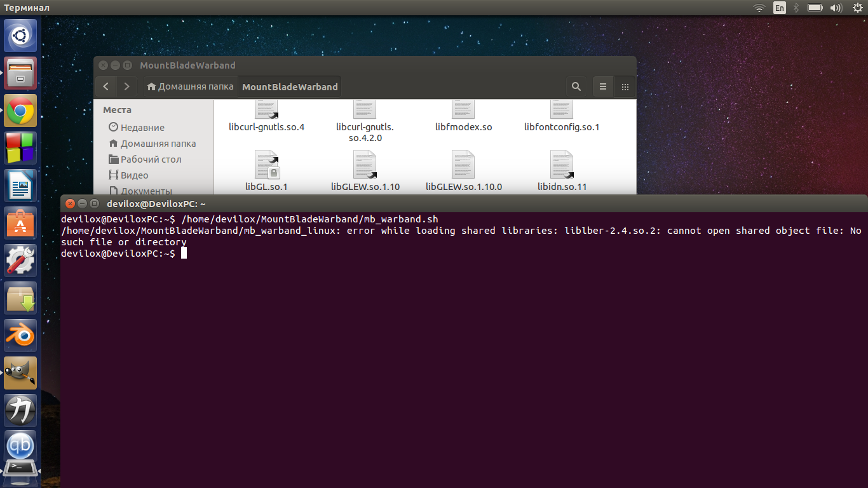Open the Wi-Fi network menu
The image size is (868, 488).
coord(759,8)
